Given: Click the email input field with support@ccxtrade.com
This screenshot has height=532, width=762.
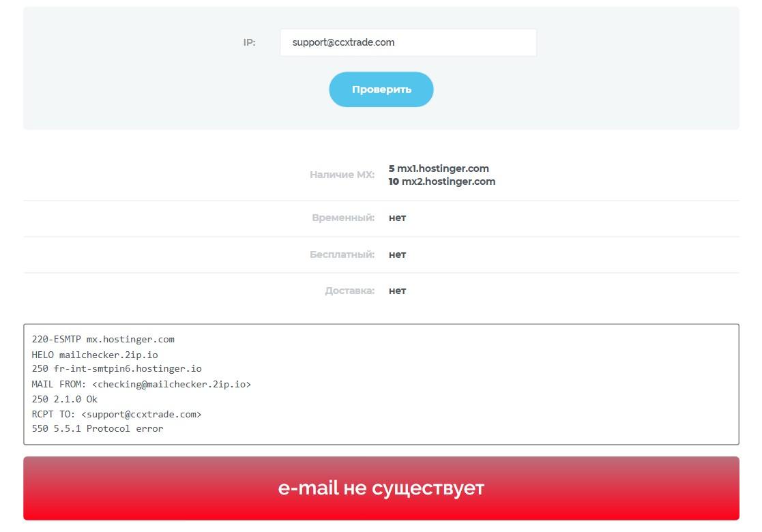Looking at the screenshot, I should click(x=408, y=42).
